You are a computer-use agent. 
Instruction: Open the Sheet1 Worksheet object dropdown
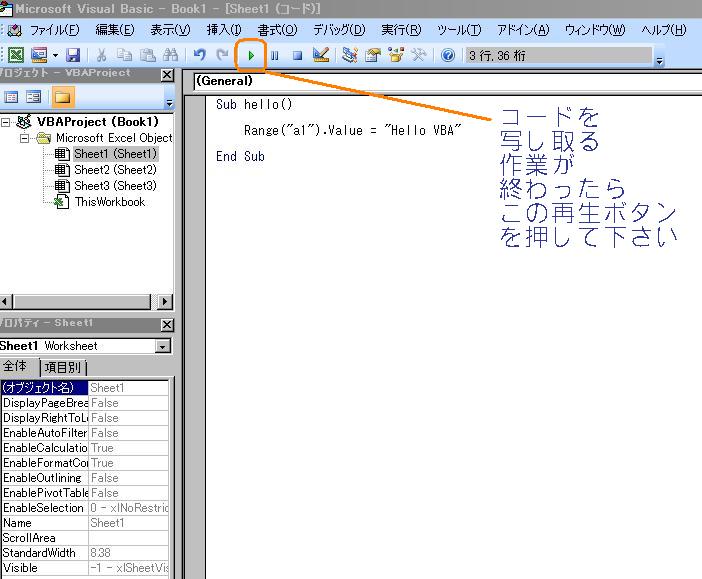pos(163,346)
